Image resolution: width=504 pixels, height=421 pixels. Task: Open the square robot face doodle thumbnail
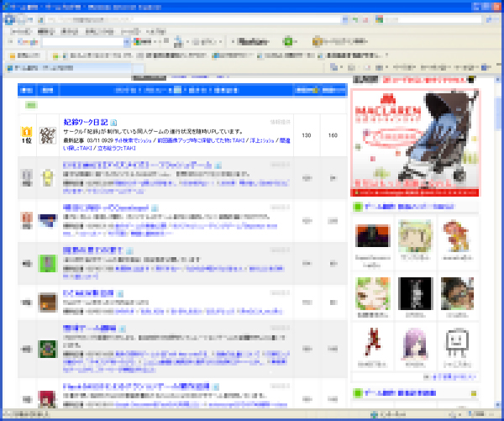pos(457,343)
